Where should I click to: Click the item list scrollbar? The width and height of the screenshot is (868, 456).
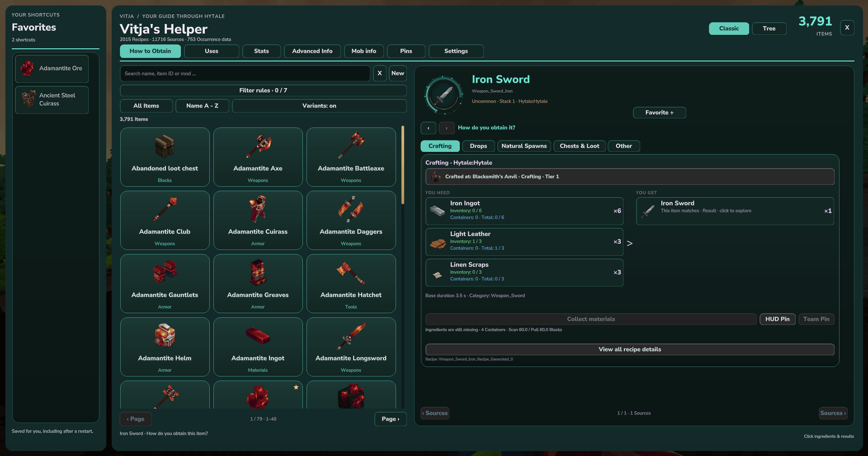[402, 165]
